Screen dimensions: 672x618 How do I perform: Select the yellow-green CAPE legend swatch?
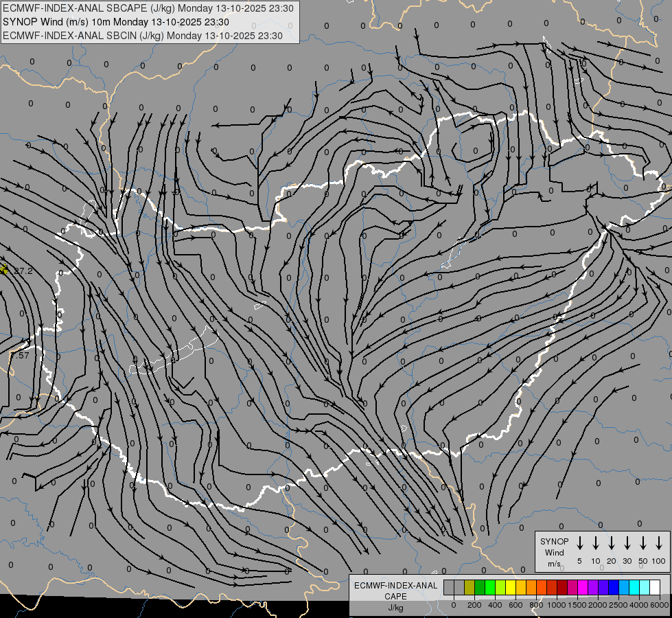500,587
